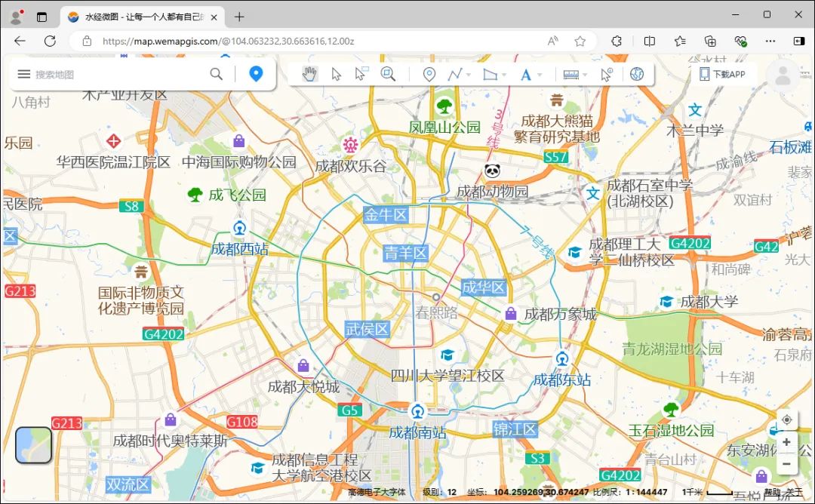Expand the polyline tool dropdown arrow
Viewport: 815px width, 504px height.
point(469,75)
